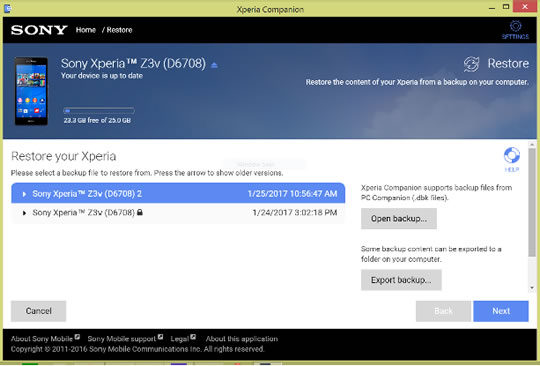Cancel the restore process
The width and height of the screenshot is (540, 366).
coord(39,311)
